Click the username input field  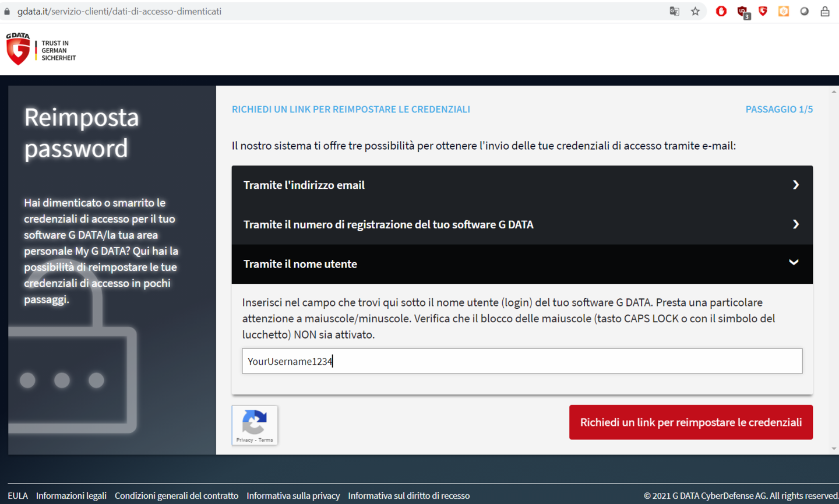522,361
